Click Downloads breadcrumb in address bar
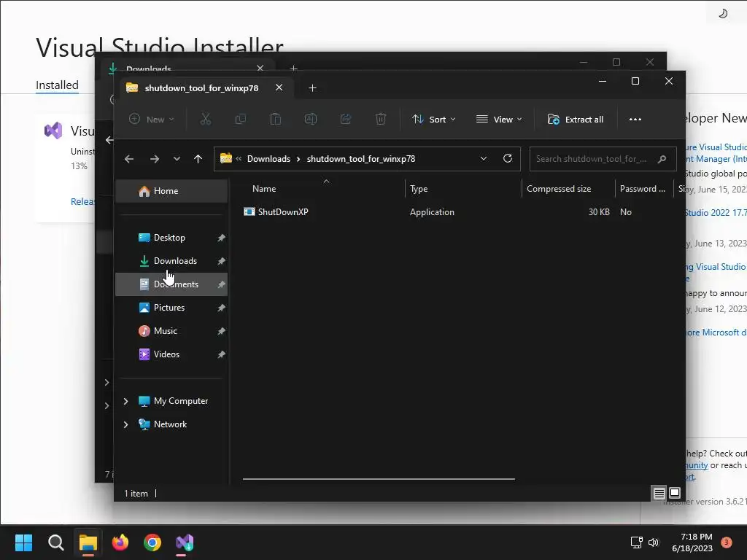 [268, 159]
